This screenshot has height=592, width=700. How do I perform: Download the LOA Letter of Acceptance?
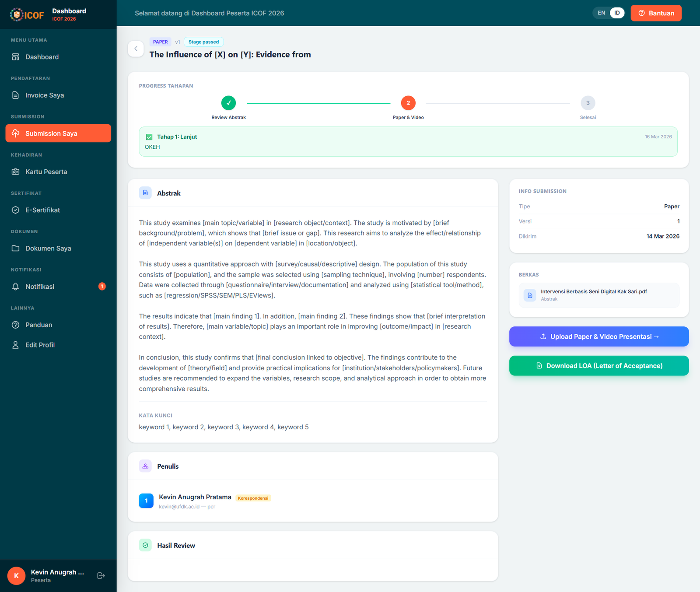pyautogui.click(x=598, y=365)
